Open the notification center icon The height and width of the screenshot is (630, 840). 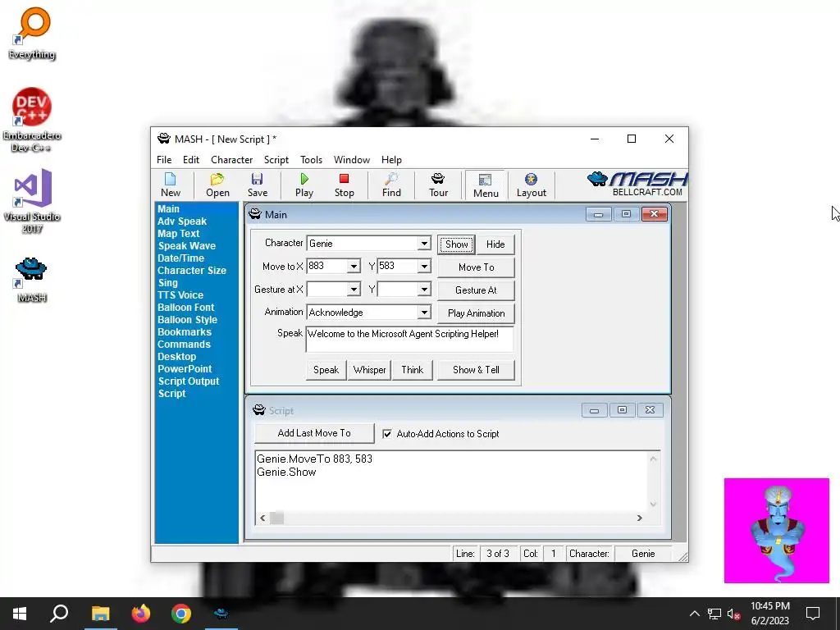[x=813, y=614]
